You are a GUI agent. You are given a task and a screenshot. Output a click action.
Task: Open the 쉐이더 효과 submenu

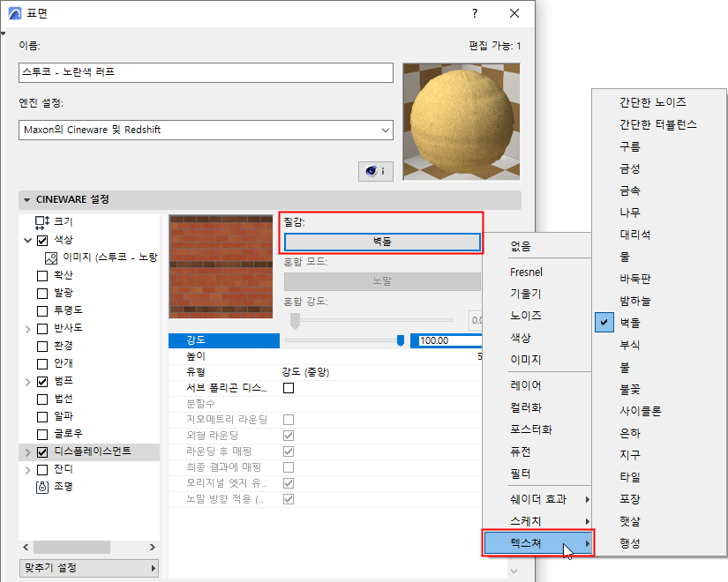coord(537,499)
